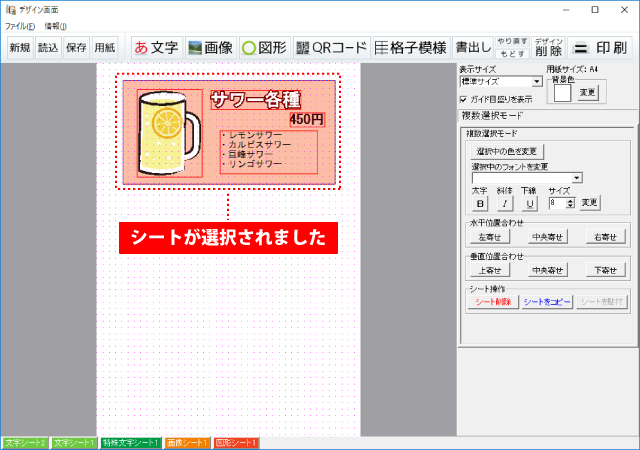Click the 複数選択モード panel header
This screenshot has height=450, width=640.
coord(492,116)
